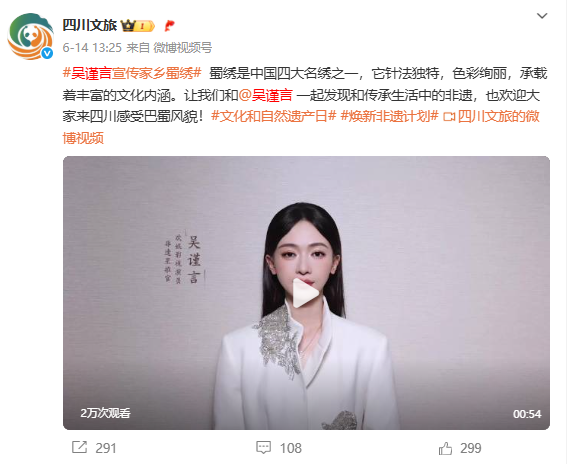Click the 微博视频号 source link

point(182,47)
